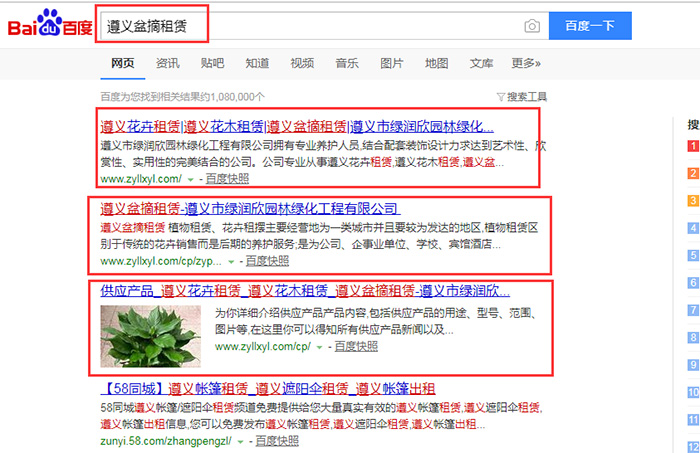Expand the 更多» tab menu
This screenshot has width=700, height=453.
click(x=525, y=63)
